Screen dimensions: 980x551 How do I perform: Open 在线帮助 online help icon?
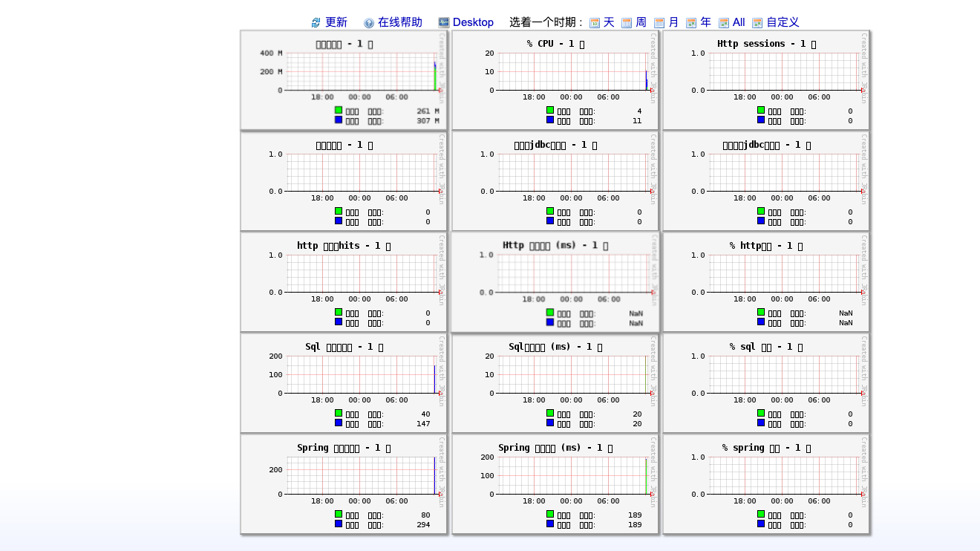click(369, 23)
